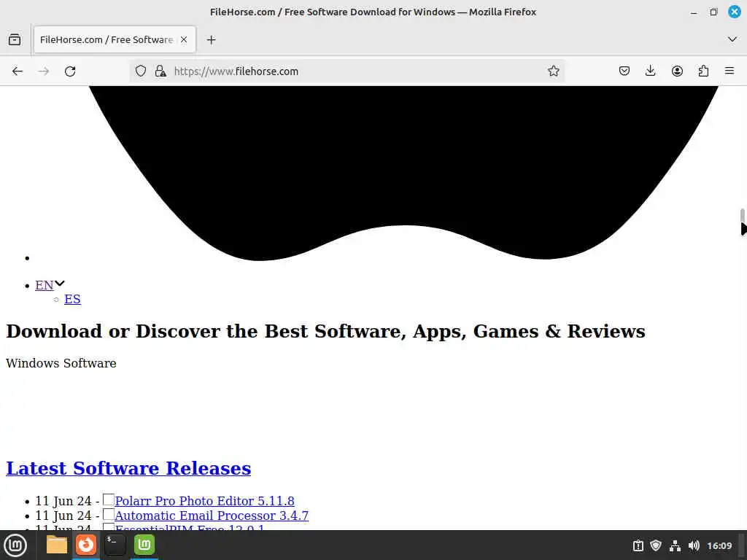
Task: List all tabs dropdown arrow
Action: [732, 39]
